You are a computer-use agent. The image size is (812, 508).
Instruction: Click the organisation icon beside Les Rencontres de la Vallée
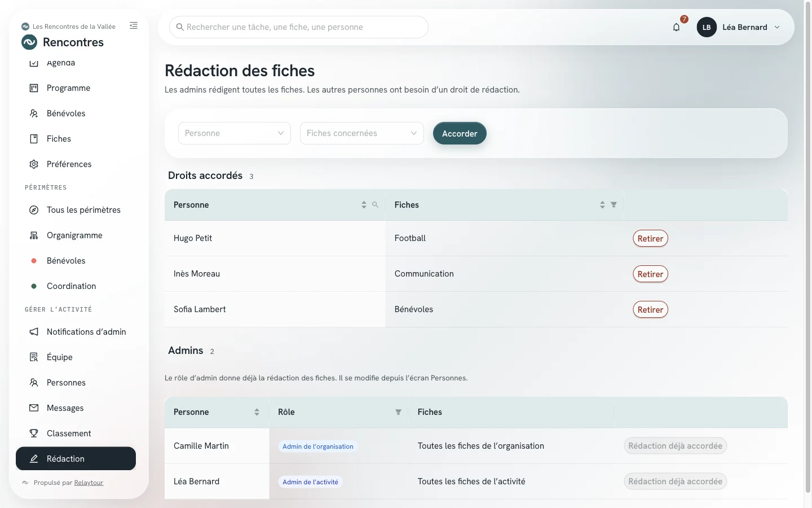[25, 27]
